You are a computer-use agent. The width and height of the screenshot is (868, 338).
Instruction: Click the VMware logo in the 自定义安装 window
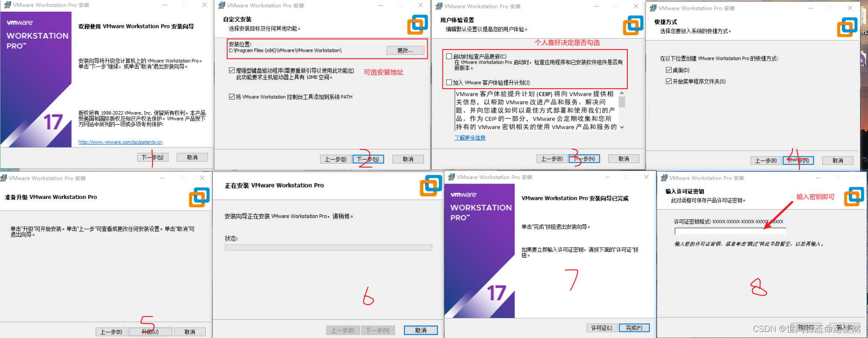[417, 24]
